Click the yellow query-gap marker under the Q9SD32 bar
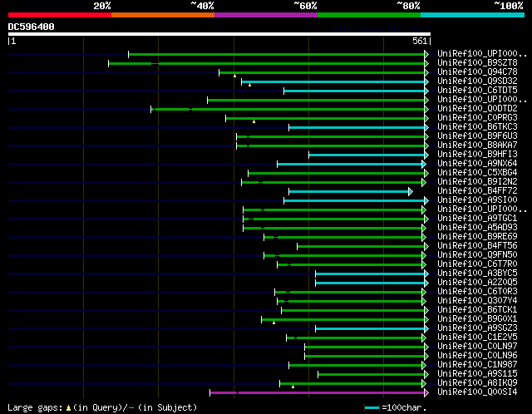Viewport: 532px width, 414px height. click(x=249, y=85)
